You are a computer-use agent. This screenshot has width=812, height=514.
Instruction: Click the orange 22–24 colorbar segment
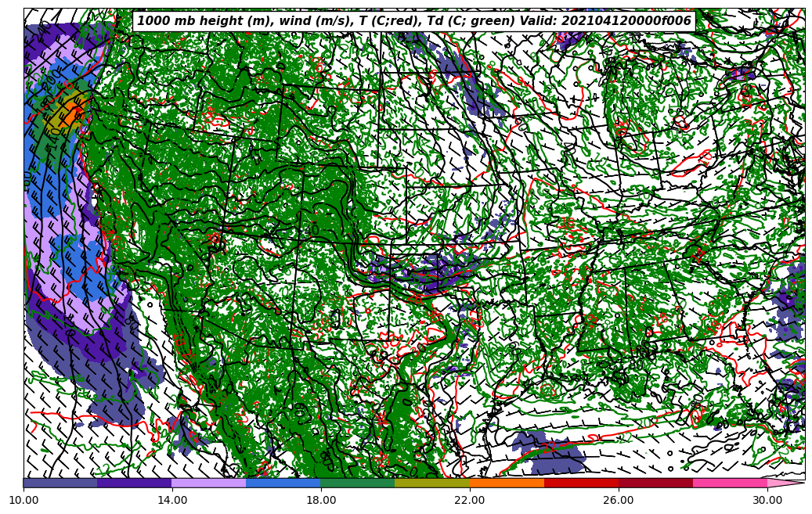507,483
